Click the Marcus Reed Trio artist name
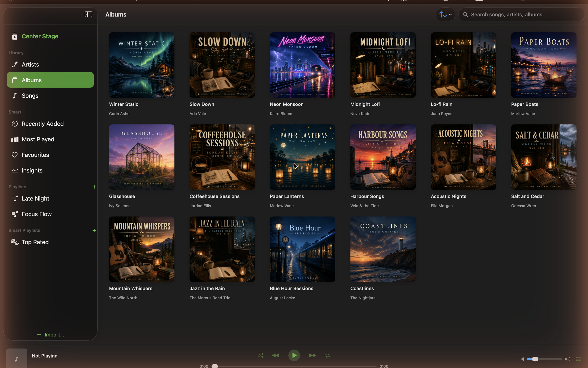 [210, 298]
